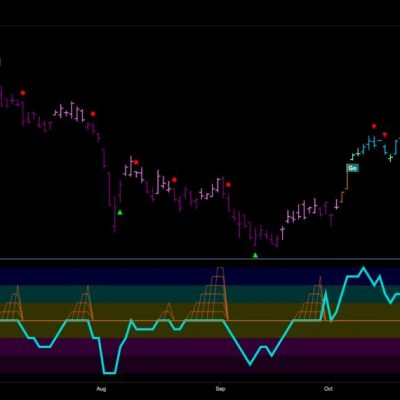Select the red dot just right of Sep
The width and height of the screenshot is (400, 400).
(x=228, y=185)
